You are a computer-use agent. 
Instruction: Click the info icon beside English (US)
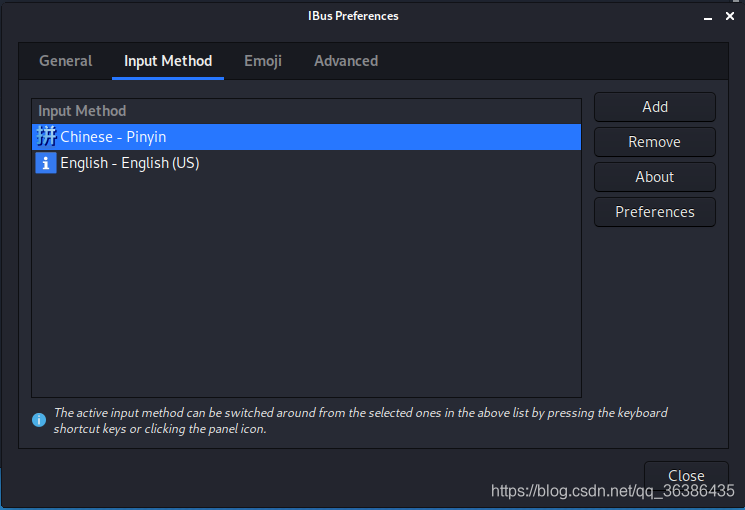(x=46, y=163)
